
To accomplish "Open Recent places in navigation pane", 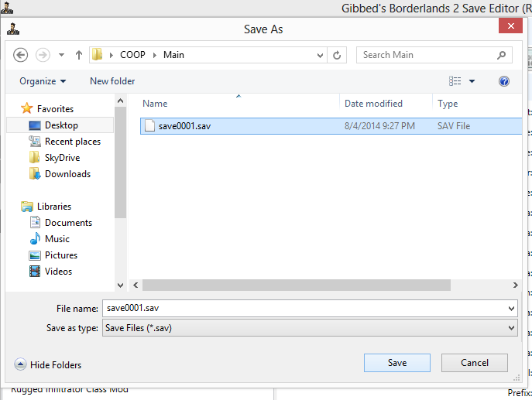I will point(73,142).
